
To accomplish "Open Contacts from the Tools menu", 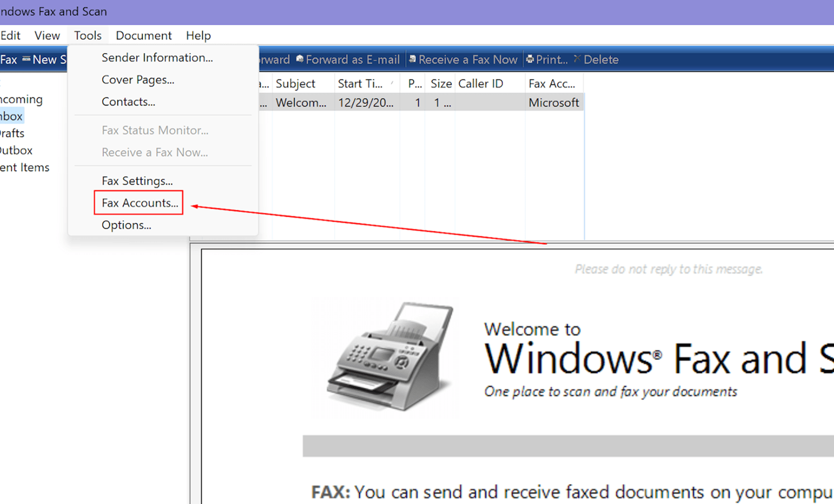I will click(128, 102).
